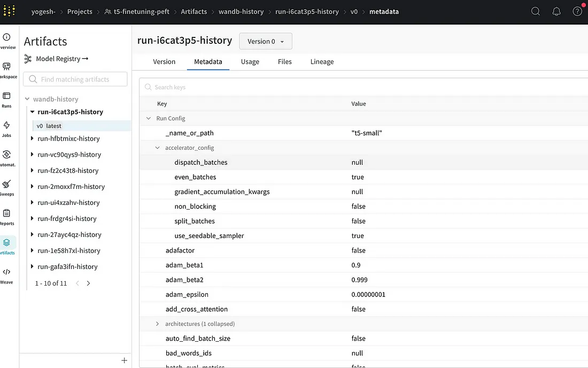Click the Model Registry icon

(x=28, y=58)
